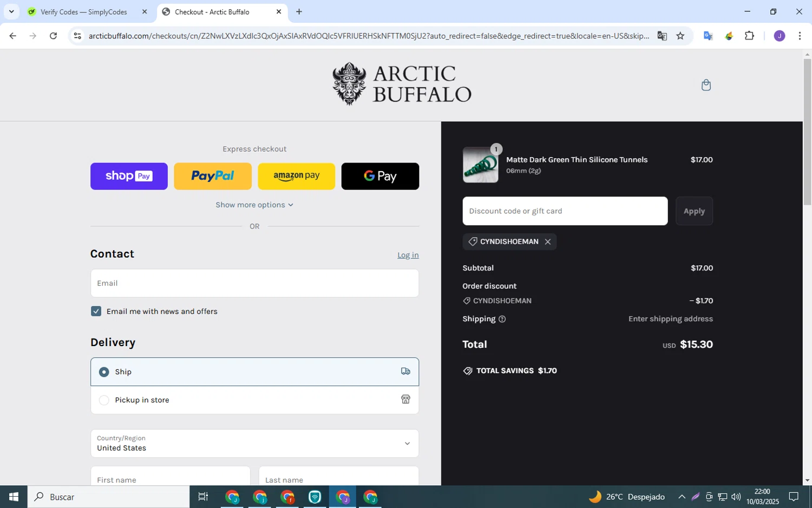Image resolution: width=812 pixels, height=508 pixels.
Task: Click the First name field
Action: (171, 476)
